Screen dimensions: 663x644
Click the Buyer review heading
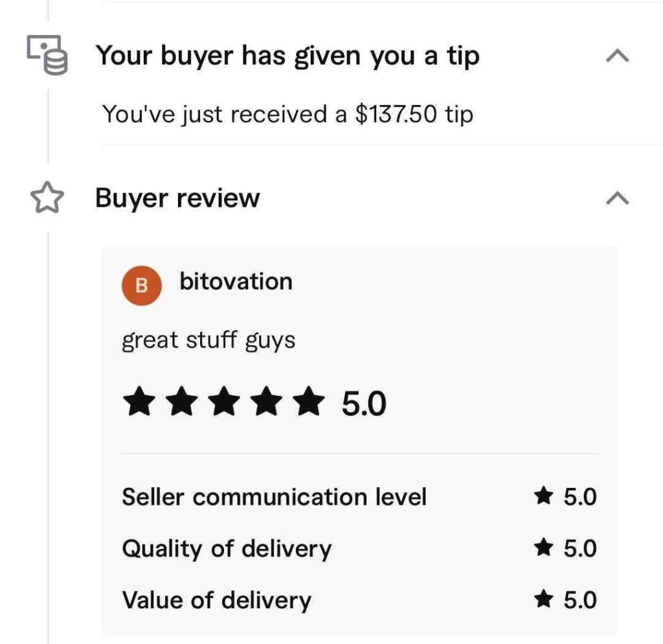[x=177, y=198]
